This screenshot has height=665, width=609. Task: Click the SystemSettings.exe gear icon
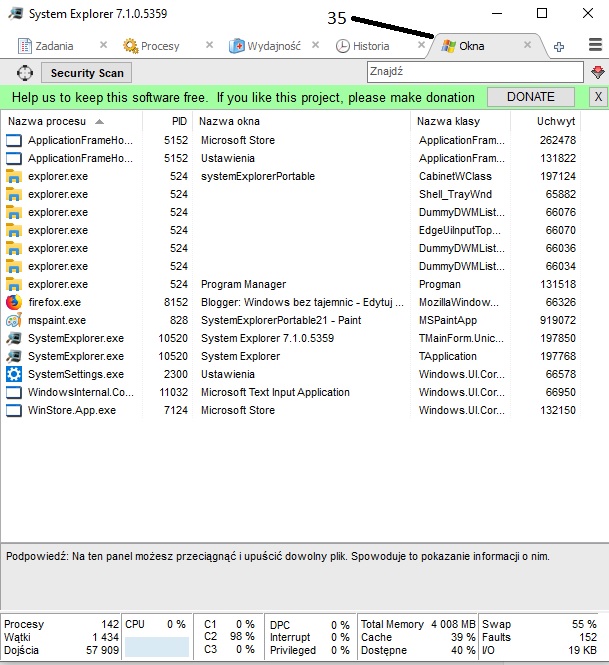pyautogui.click(x=14, y=374)
